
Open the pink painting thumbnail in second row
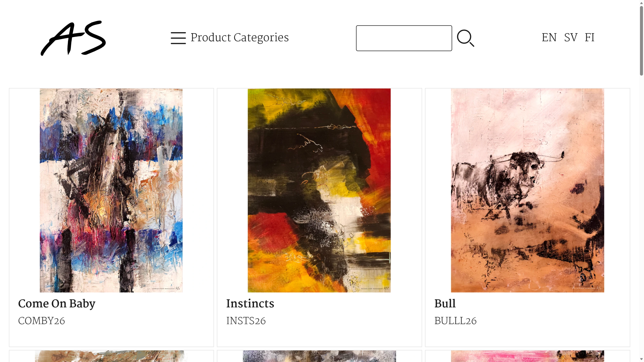point(527,356)
